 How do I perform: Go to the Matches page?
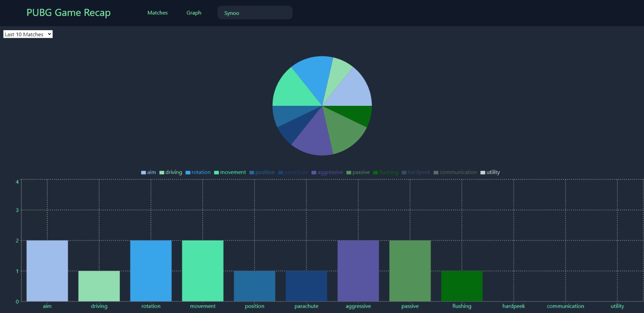[157, 13]
